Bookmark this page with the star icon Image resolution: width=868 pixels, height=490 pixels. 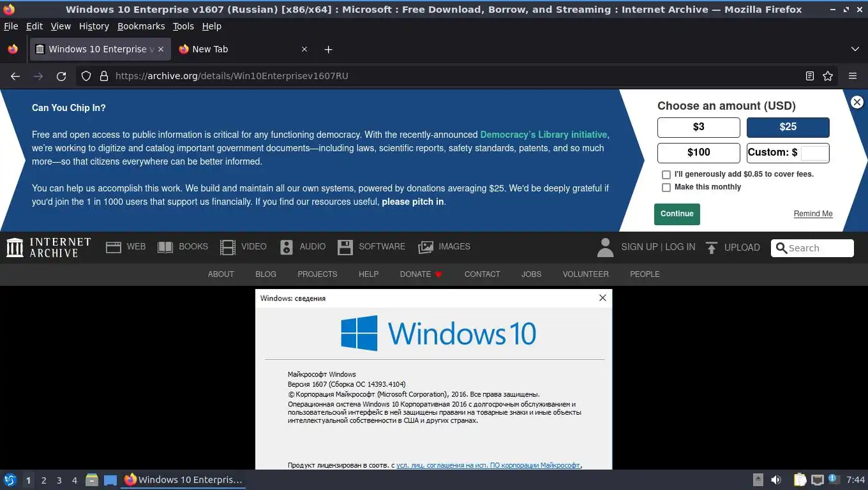pyautogui.click(x=828, y=76)
